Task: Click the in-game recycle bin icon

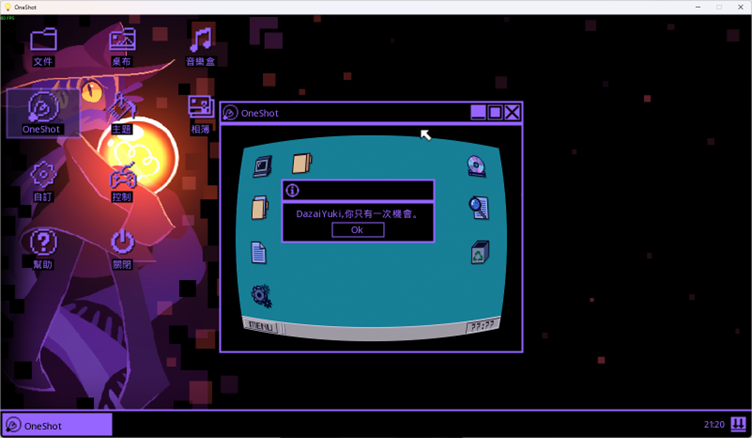Action: click(x=479, y=251)
